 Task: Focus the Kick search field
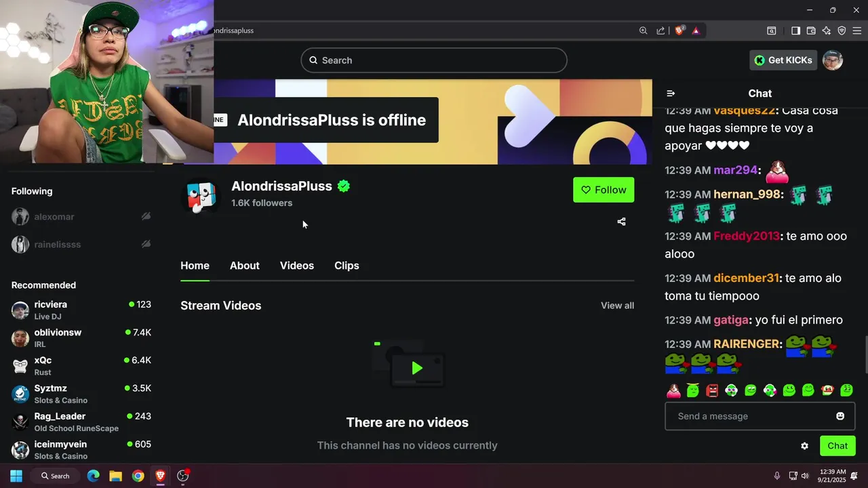[434, 60]
